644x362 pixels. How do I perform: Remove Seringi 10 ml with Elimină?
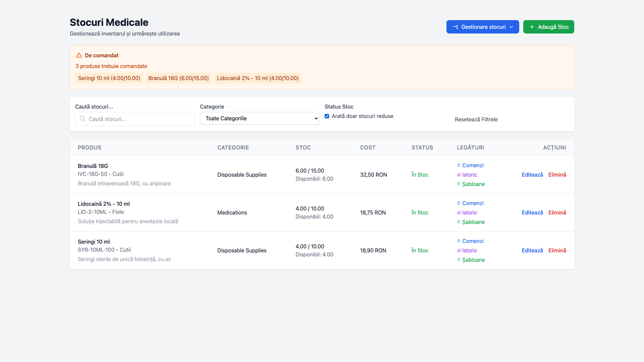click(557, 250)
